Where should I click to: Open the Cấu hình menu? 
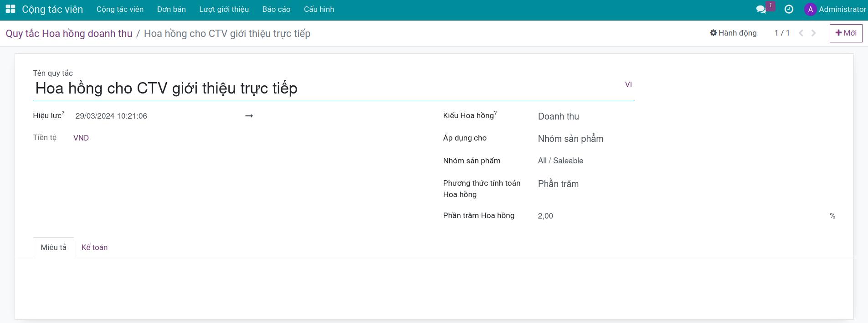[319, 9]
